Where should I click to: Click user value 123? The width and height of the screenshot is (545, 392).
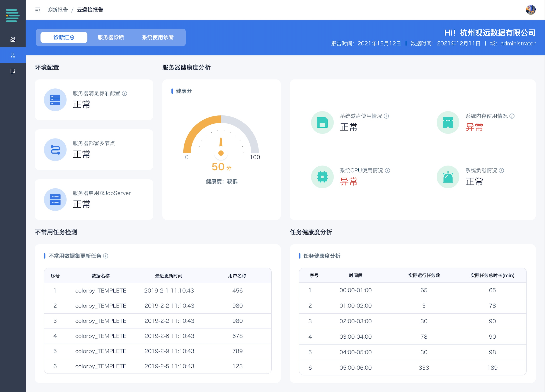237,366
